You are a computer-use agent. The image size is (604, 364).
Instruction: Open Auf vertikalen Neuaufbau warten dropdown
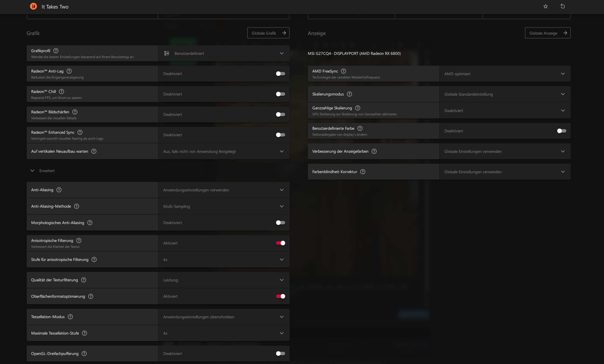tap(224, 151)
